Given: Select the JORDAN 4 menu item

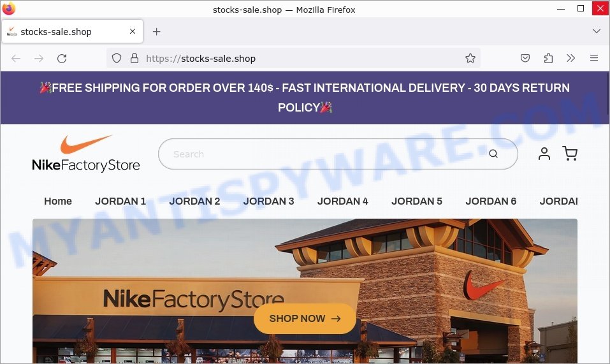Looking at the screenshot, I should (x=343, y=201).
